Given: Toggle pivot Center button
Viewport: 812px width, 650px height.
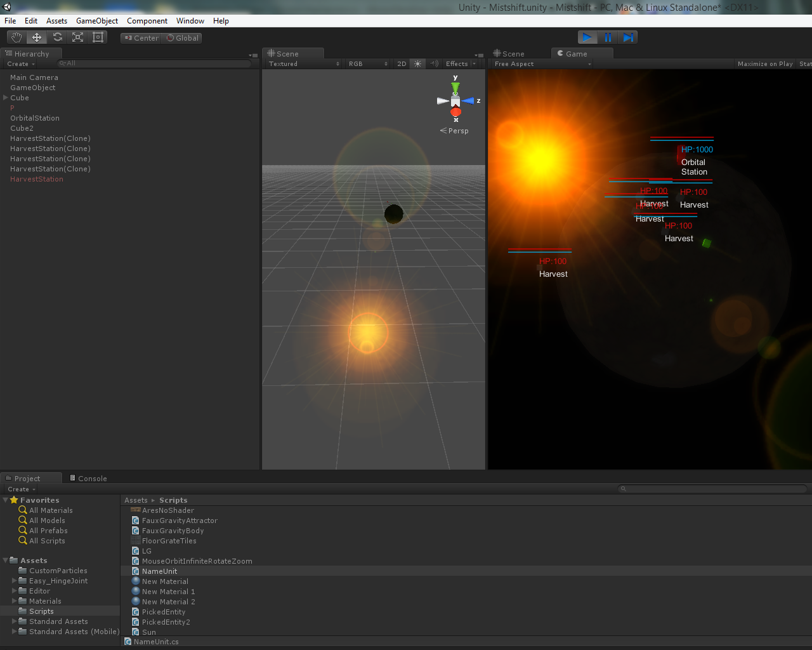Looking at the screenshot, I should (141, 38).
